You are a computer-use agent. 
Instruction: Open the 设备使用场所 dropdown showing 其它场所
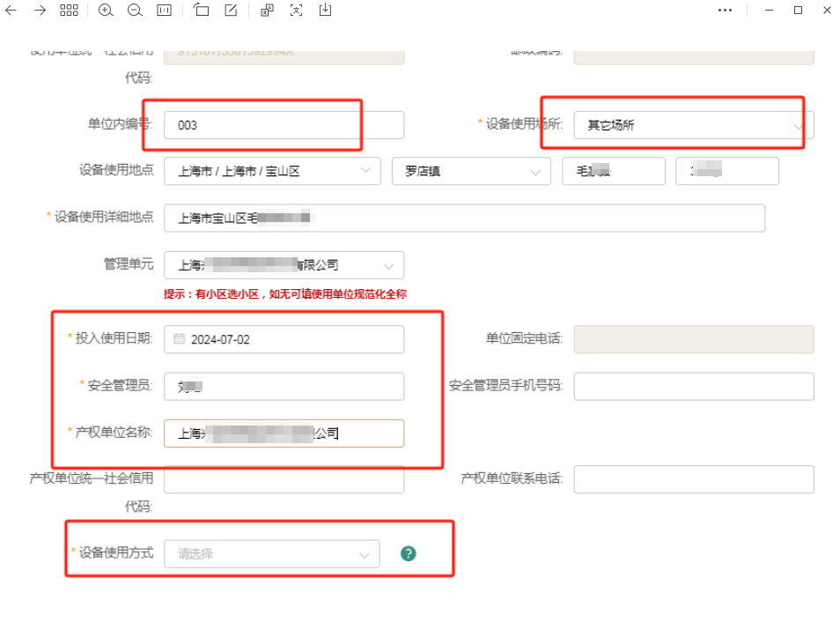[x=691, y=124]
